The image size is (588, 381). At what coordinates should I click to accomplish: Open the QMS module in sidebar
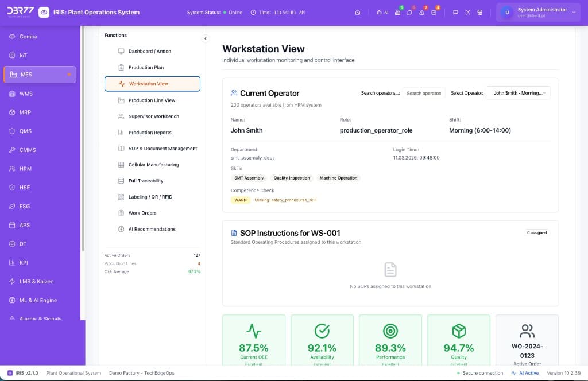pos(25,131)
